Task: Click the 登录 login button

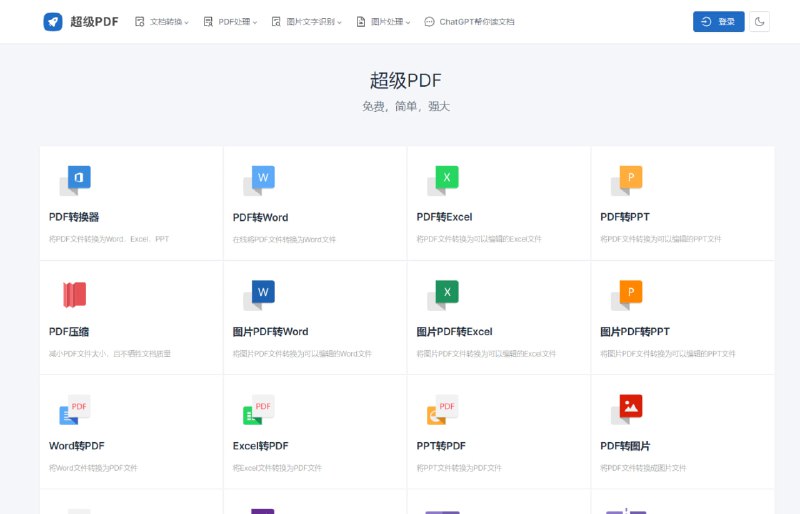Action: click(718, 21)
